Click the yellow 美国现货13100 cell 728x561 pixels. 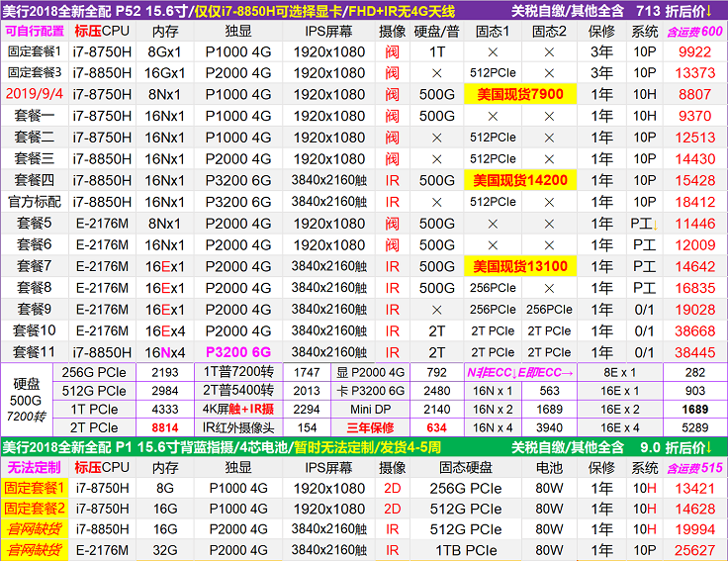click(520, 266)
